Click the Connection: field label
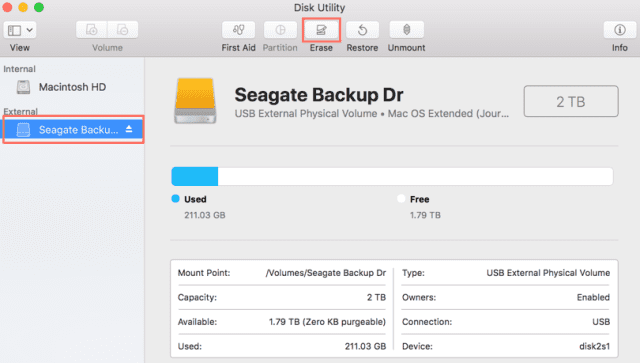This screenshot has height=363, width=640. click(x=427, y=322)
